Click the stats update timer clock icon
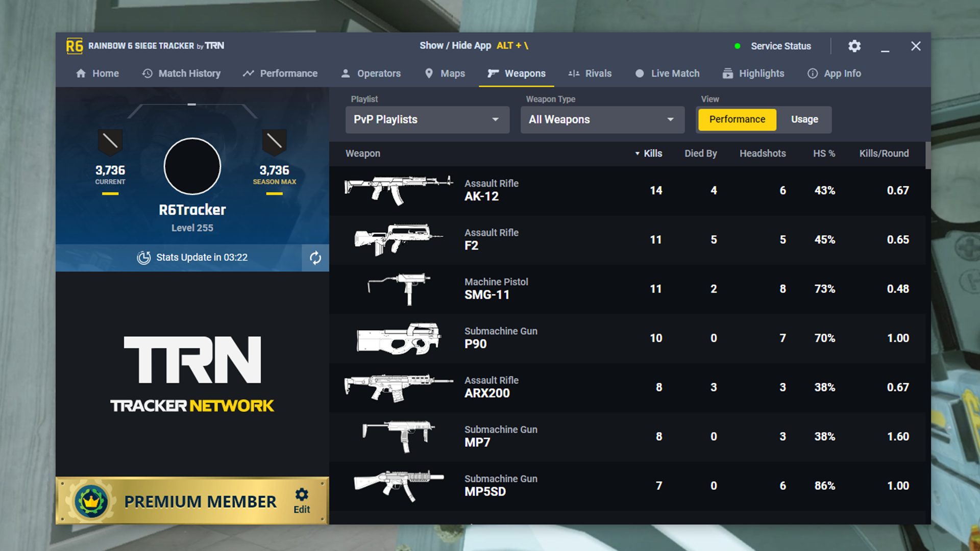This screenshot has width=980, height=551. [x=144, y=258]
